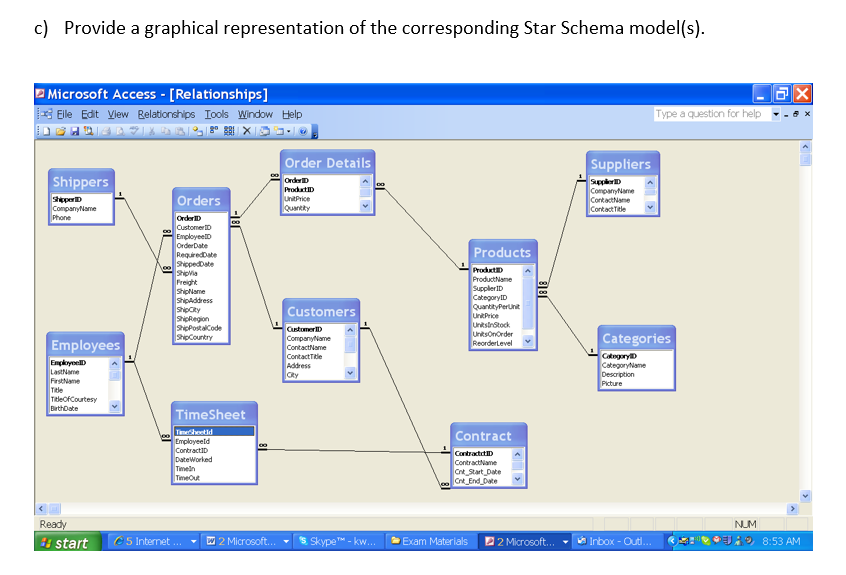Expand the 2 Microsoft Access taskbar group arrow
This screenshot has height=575, width=846.
(565, 541)
